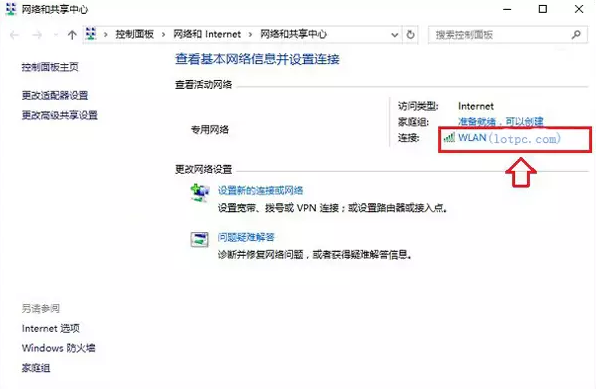Open 控制面板主页 link

click(x=50, y=67)
